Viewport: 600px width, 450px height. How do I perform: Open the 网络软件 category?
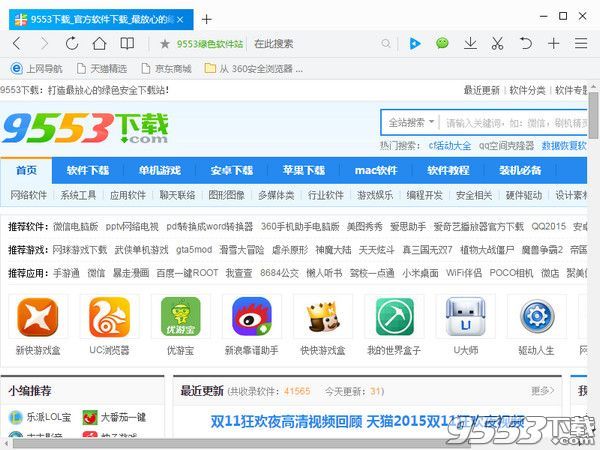pyautogui.click(x=28, y=195)
